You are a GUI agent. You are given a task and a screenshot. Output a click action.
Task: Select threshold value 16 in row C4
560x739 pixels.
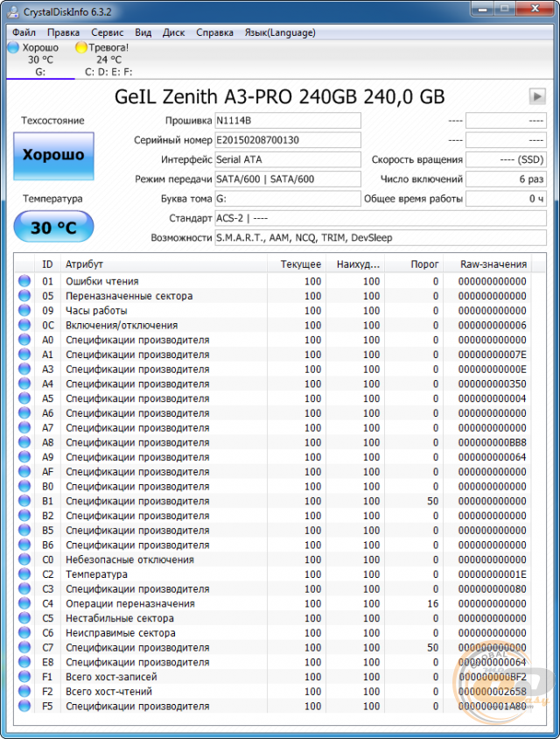tap(433, 603)
